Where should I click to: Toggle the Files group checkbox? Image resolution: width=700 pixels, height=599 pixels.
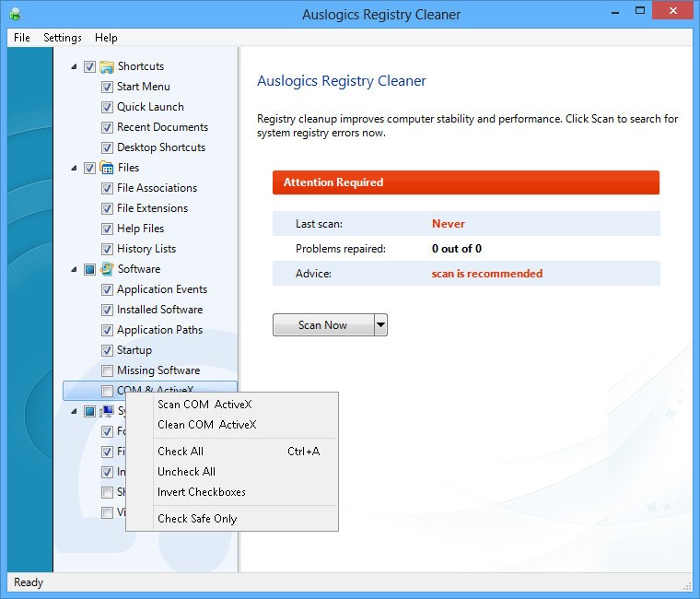[89, 168]
